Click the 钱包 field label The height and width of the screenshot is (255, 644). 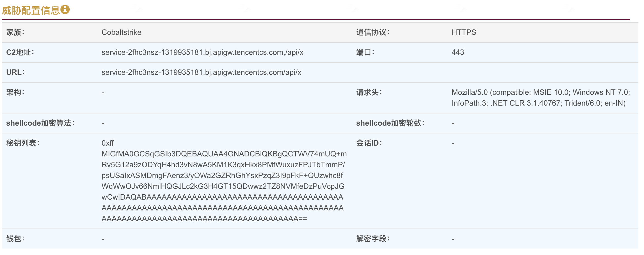click(x=15, y=239)
